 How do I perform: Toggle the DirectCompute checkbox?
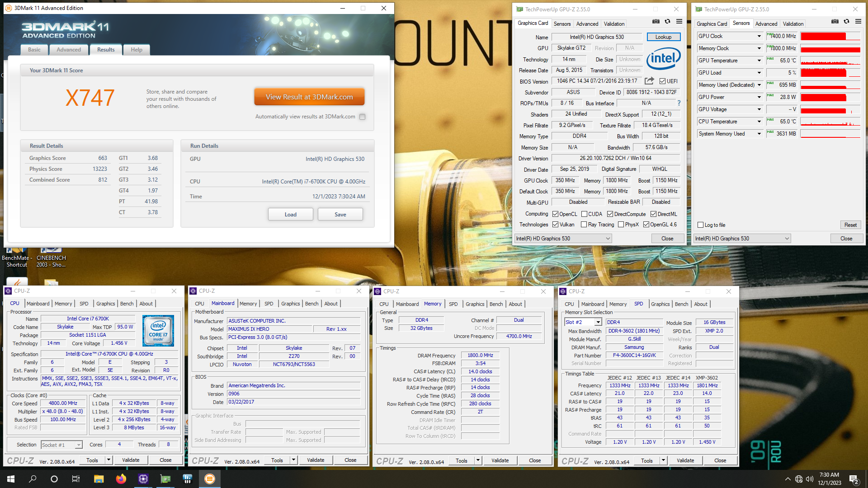coord(610,214)
